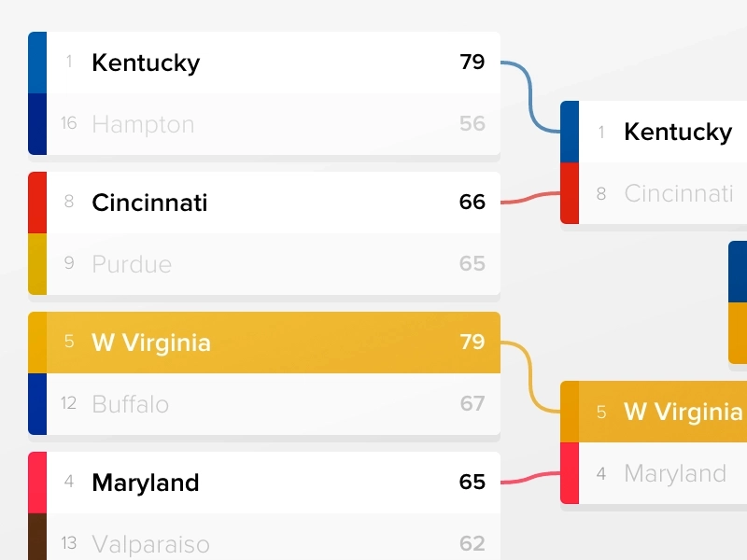
Task: Click Buffalo's score 67
Action: pos(472,404)
